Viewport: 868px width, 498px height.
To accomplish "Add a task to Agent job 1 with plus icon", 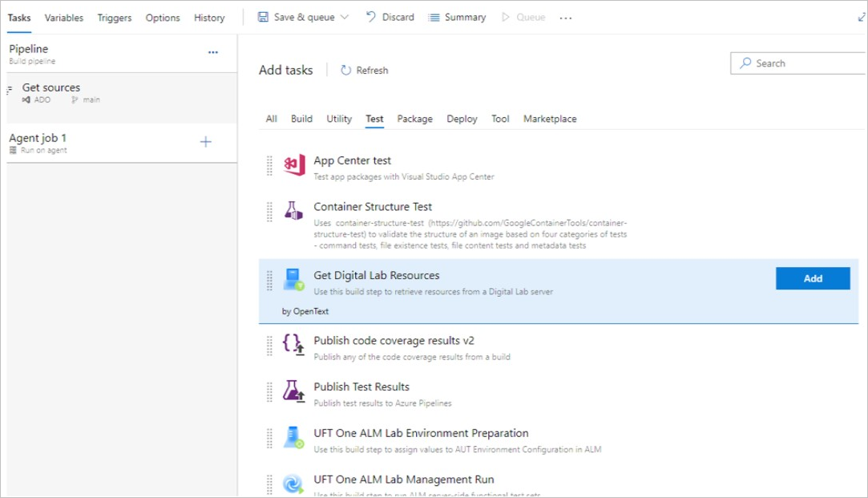I will [x=206, y=142].
